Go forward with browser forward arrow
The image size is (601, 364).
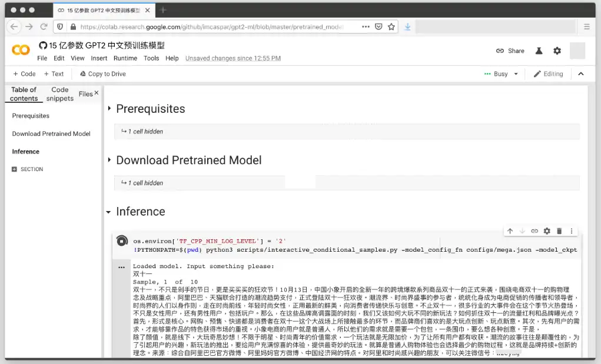tap(29, 27)
